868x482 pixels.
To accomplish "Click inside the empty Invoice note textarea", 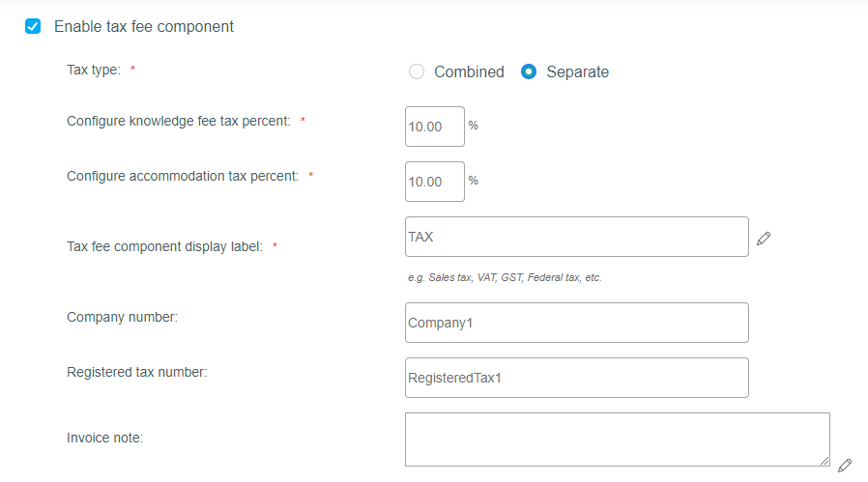I will [618, 439].
